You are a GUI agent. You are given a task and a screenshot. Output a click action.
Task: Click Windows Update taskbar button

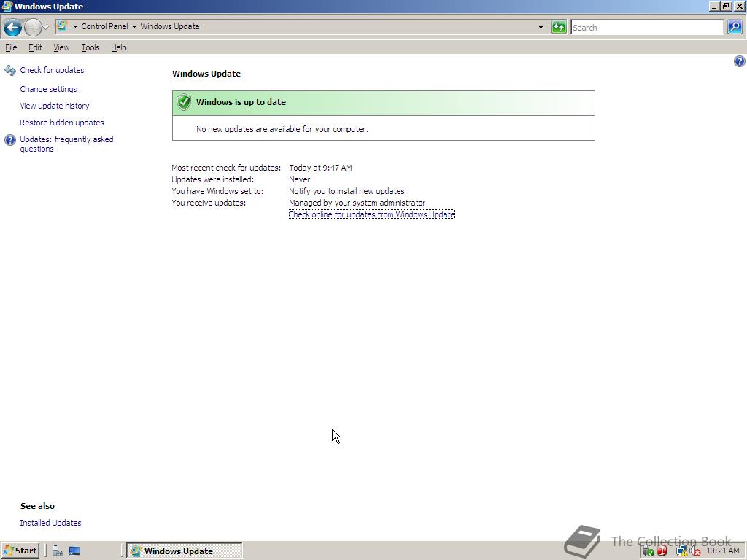(x=185, y=551)
